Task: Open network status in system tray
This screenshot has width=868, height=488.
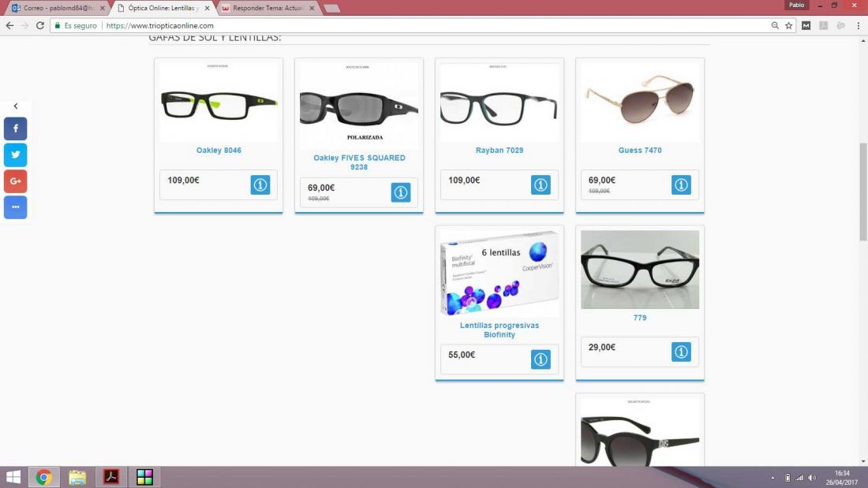Action: [x=799, y=478]
